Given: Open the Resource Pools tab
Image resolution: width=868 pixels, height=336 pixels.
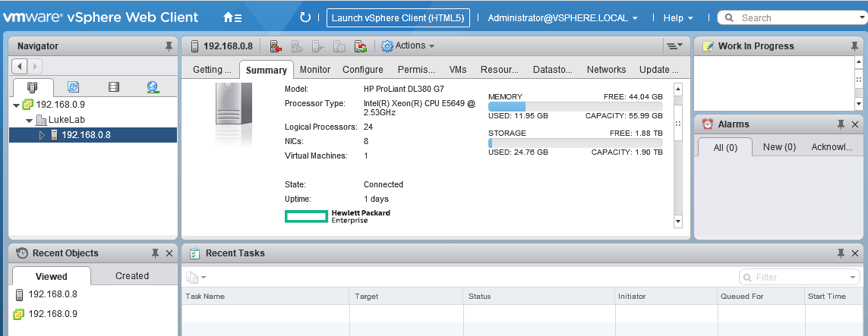Looking at the screenshot, I should tap(500, 70).
